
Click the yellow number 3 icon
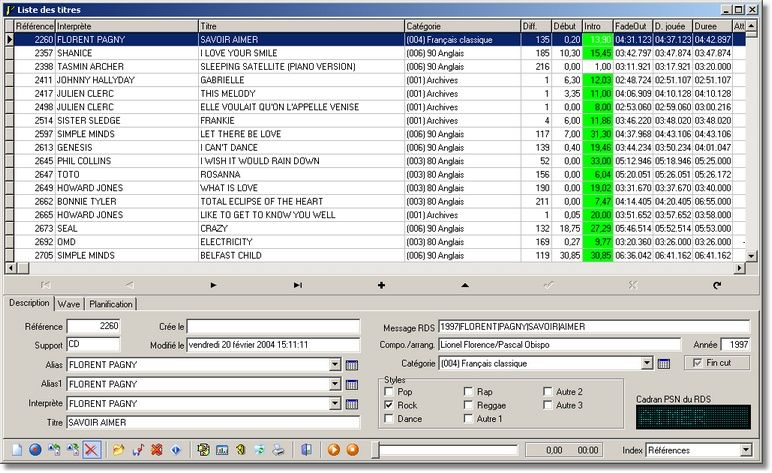pos(241,450)
